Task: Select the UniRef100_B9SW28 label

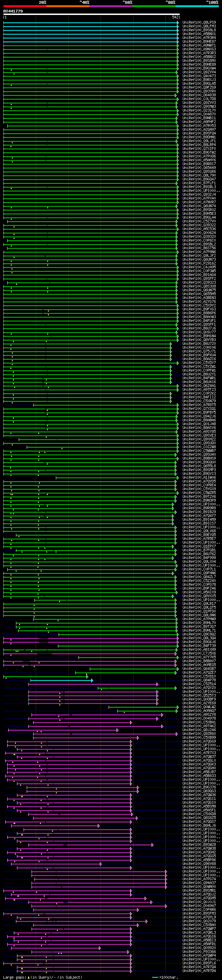Action: pos(199,844)
